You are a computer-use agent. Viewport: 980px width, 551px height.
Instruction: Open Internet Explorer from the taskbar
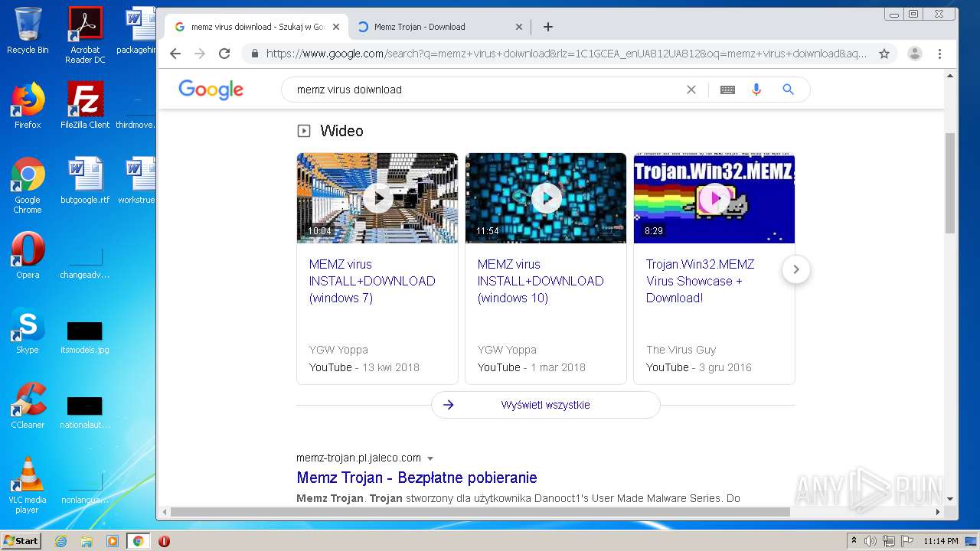point(60,541)
